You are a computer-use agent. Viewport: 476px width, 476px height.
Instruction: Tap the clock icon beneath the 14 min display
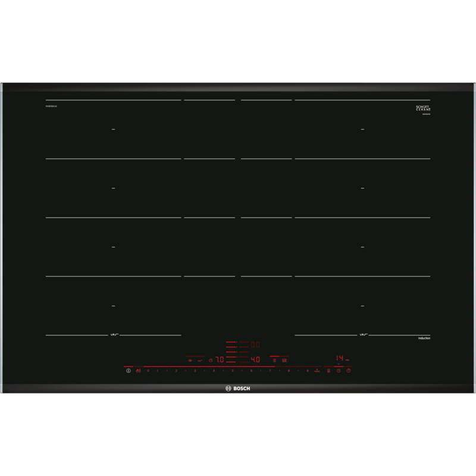[x=339, y=371]
